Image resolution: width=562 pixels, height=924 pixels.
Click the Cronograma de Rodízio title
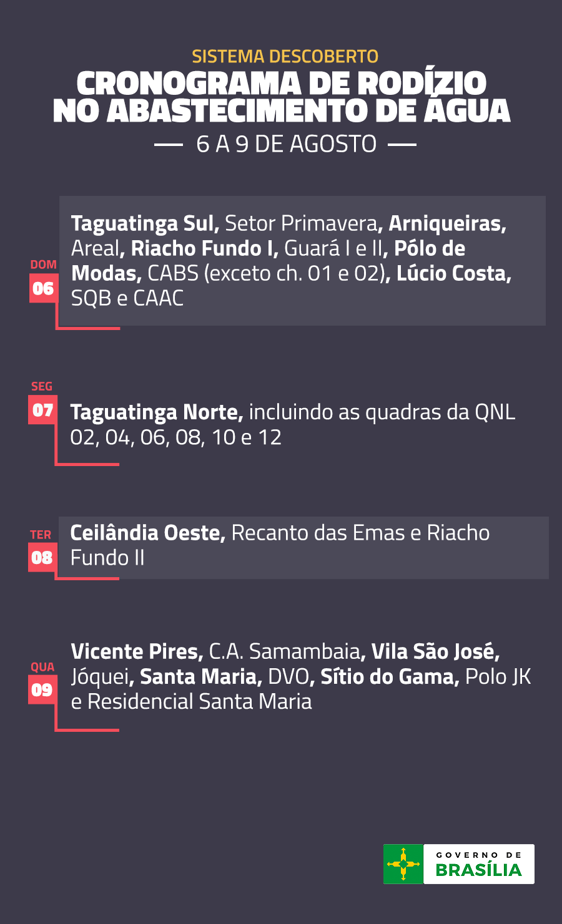click(282, 96)
